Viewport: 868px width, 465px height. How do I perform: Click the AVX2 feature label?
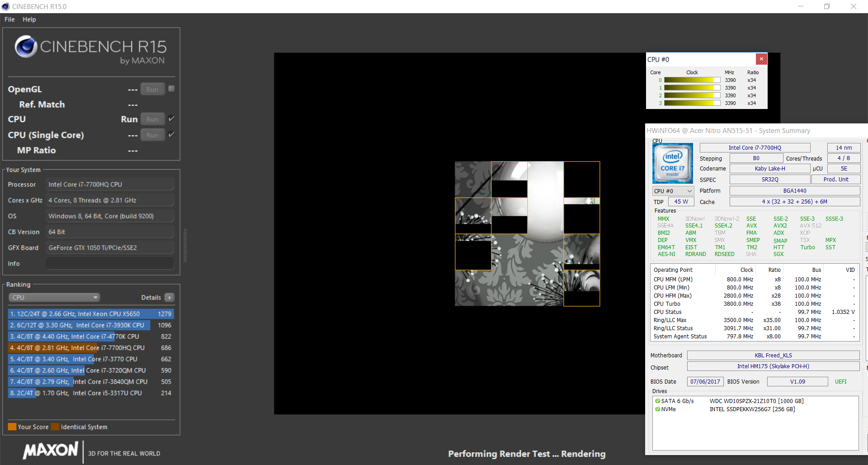pos(780,226)
